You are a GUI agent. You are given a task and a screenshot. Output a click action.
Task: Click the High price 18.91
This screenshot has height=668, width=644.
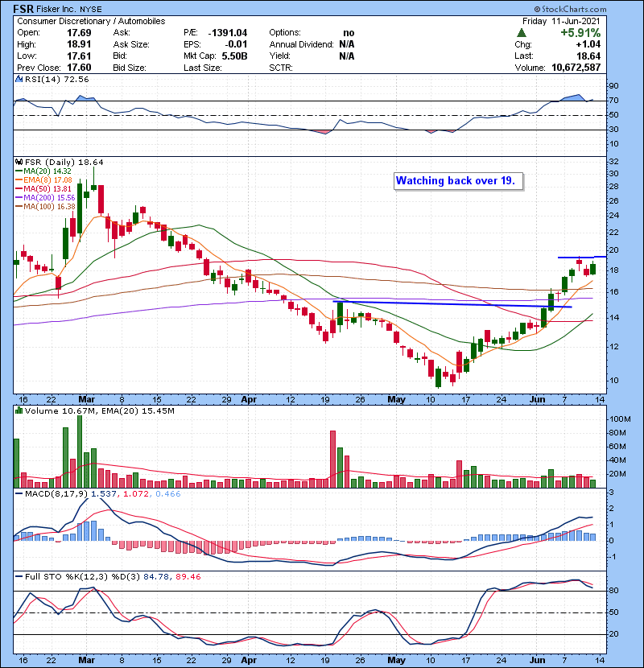click(79, 44)
